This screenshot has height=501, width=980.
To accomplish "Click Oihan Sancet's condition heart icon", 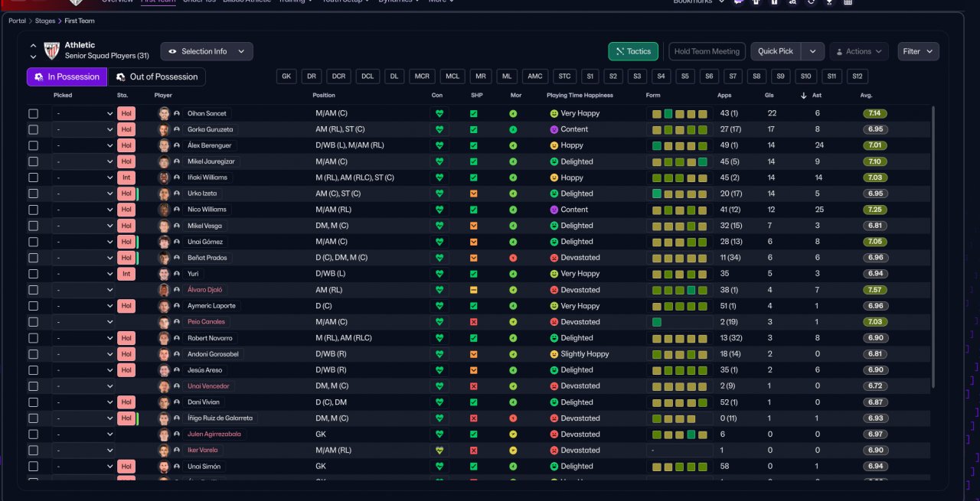I will [439, 113].
